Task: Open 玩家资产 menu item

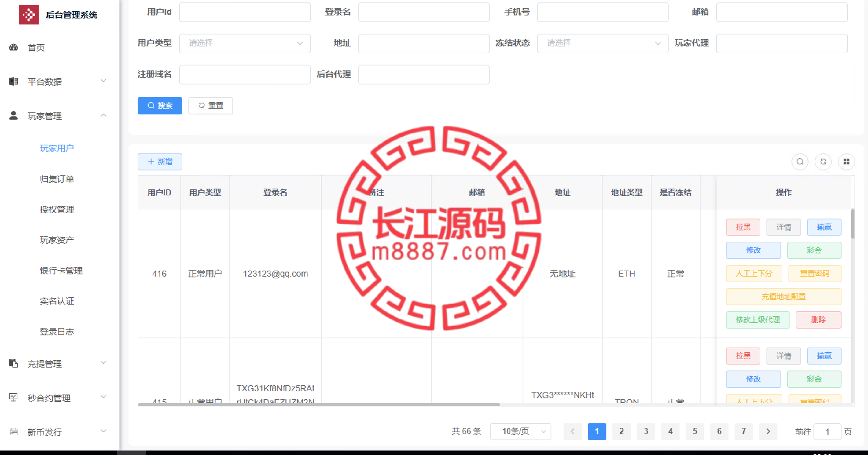Action: point(57,240)
